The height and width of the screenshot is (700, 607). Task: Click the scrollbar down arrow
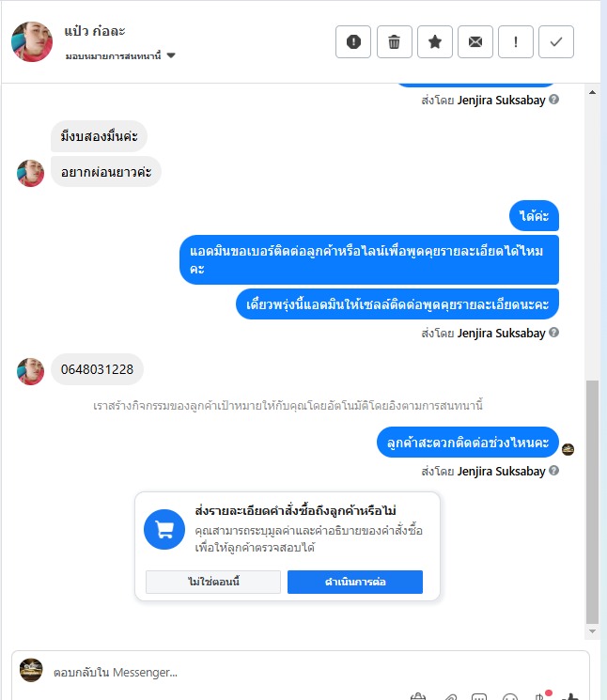[592, 631]
